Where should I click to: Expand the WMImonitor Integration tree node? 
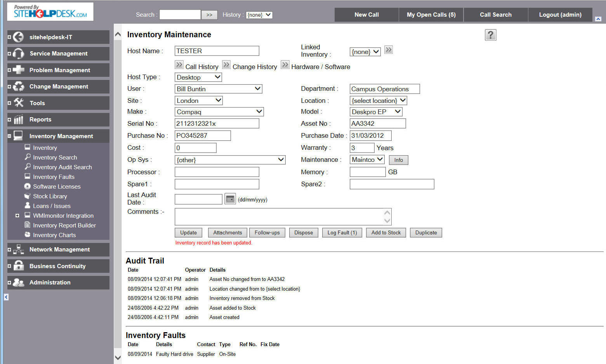coord(17,215)
